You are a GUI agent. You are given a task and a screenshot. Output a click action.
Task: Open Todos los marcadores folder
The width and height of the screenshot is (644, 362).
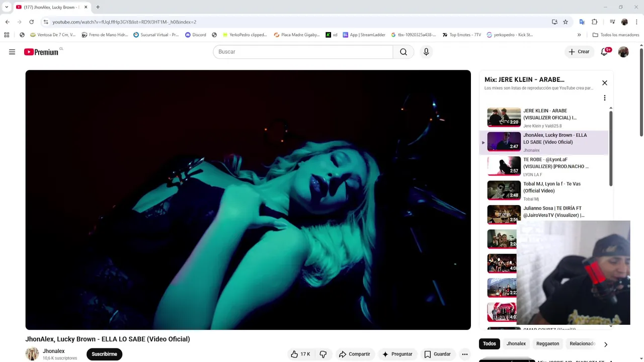tap(616, 35)
